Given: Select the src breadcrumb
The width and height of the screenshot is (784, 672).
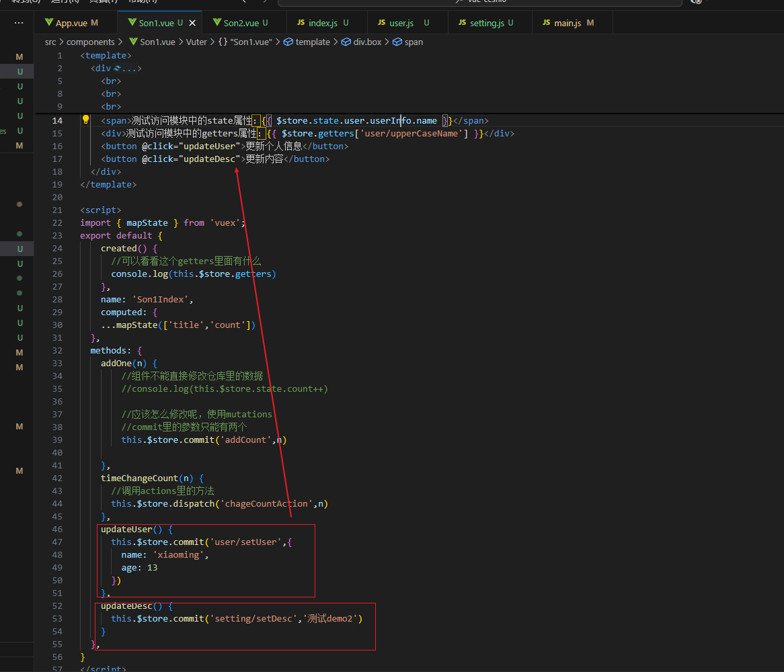Looking at the screenshot, I should click(x=50, y=42).
